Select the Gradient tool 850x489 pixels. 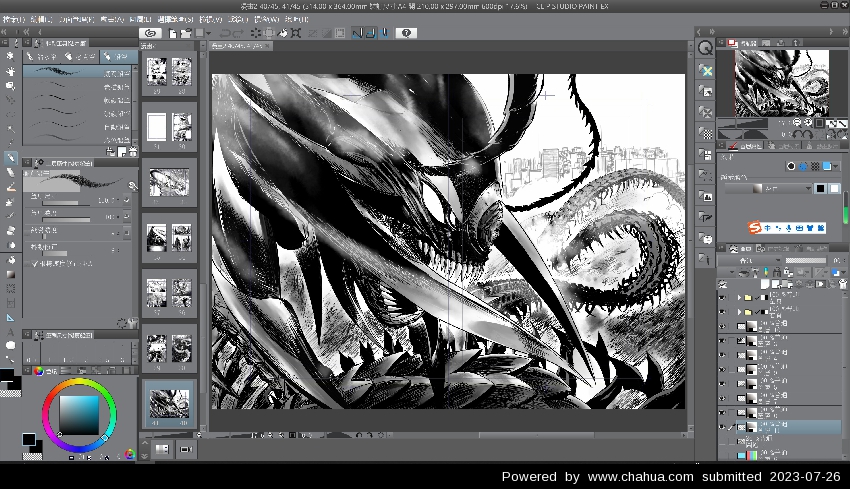[x=10, y=274]
